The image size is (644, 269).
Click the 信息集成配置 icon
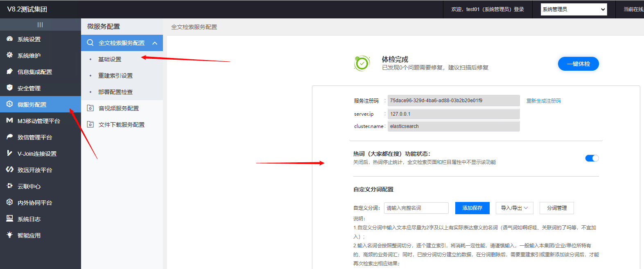pos(9,71)
